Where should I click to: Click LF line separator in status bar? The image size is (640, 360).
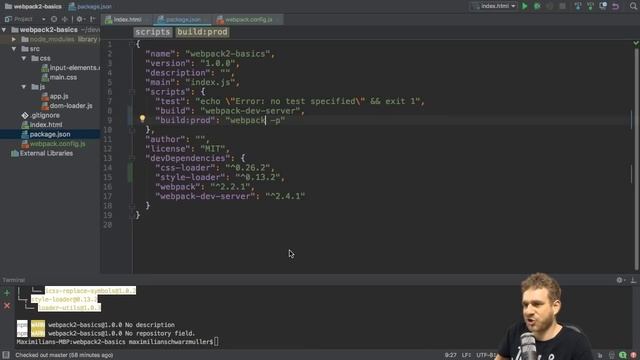coord(467,355)
